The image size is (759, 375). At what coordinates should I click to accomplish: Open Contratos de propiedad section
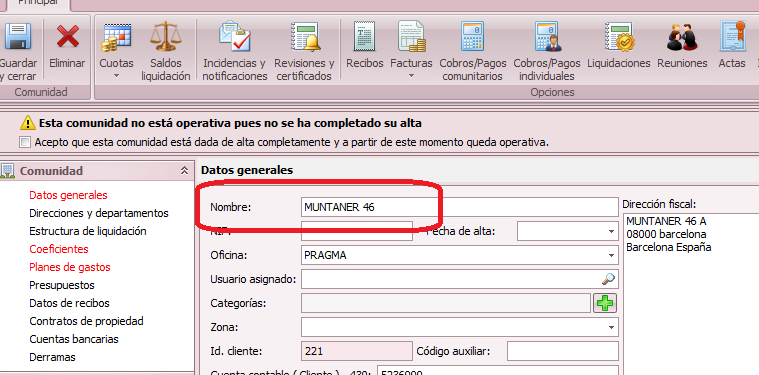tap(86, 321)
